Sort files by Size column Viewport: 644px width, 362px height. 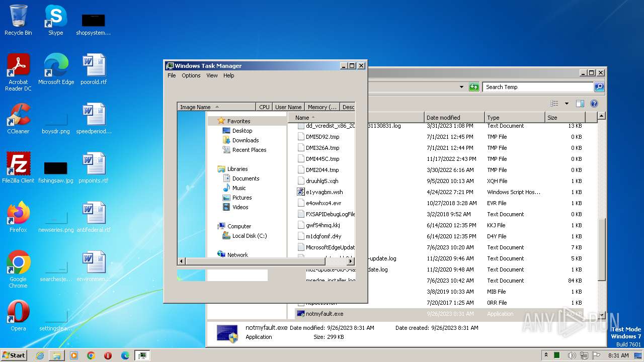(566, 118)
